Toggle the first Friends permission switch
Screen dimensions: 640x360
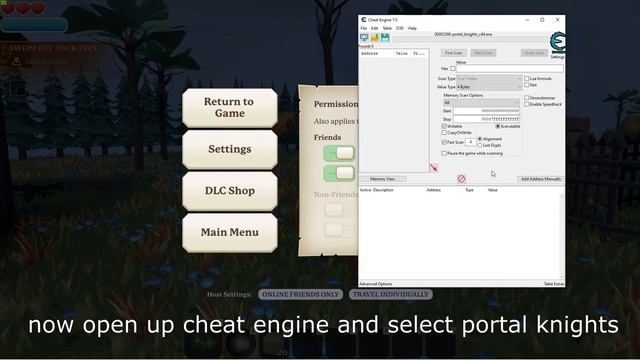click(x=339, y=153)
